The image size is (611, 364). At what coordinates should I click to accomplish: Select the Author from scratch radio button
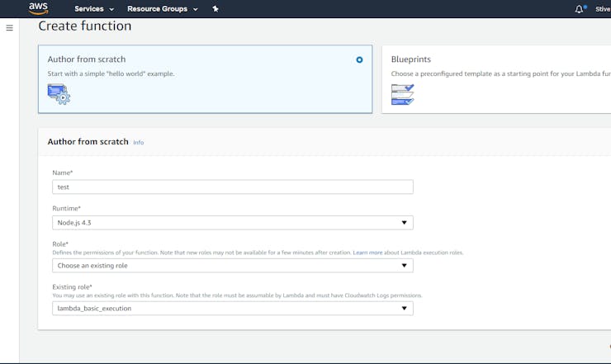(359, 59)
